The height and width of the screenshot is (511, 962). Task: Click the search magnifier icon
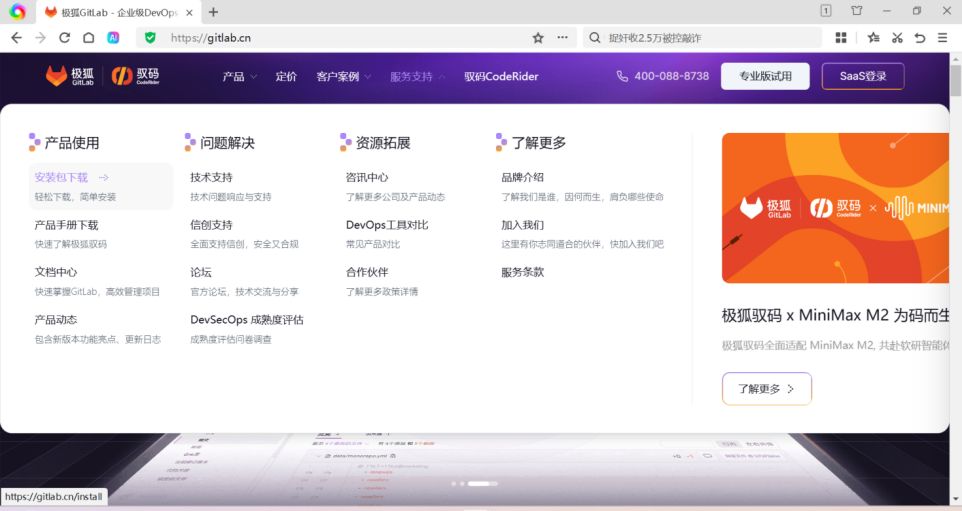coord(595,38)
